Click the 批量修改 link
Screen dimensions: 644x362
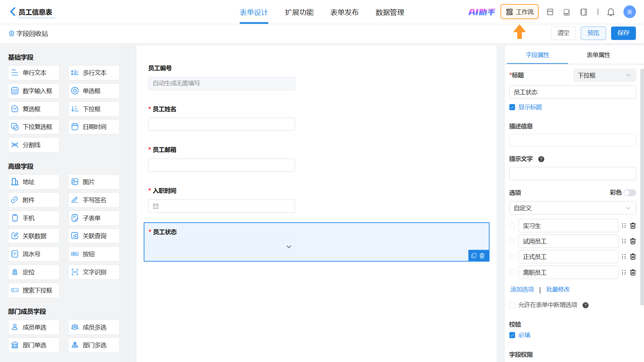pos(558,290)
